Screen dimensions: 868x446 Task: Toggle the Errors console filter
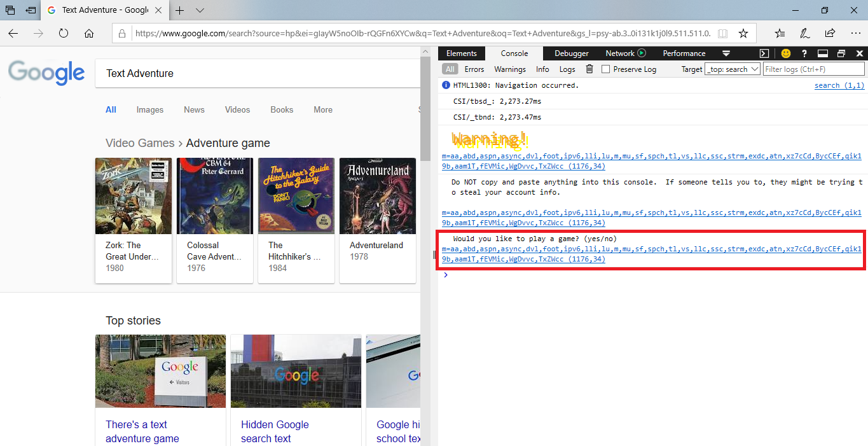tap(474, 69)
